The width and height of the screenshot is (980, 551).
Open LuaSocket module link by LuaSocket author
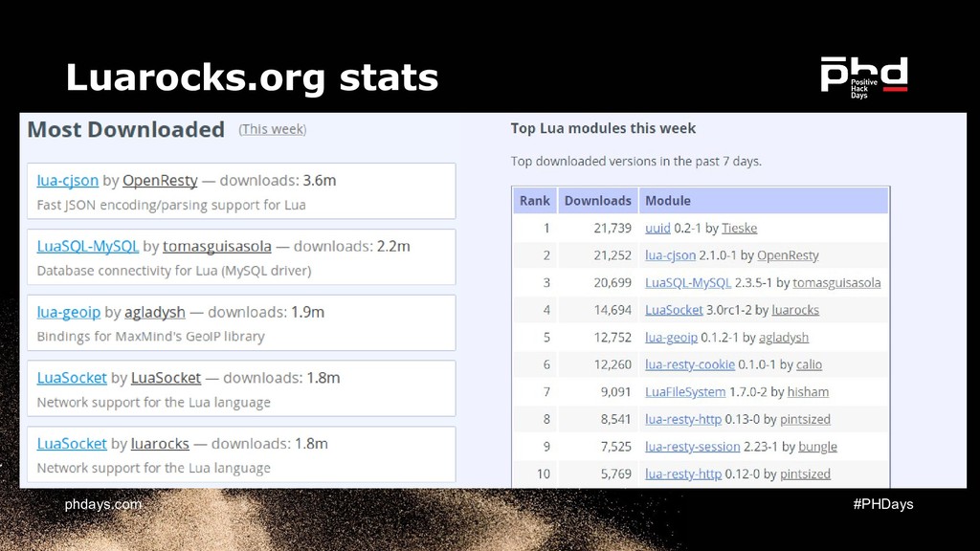72,378
